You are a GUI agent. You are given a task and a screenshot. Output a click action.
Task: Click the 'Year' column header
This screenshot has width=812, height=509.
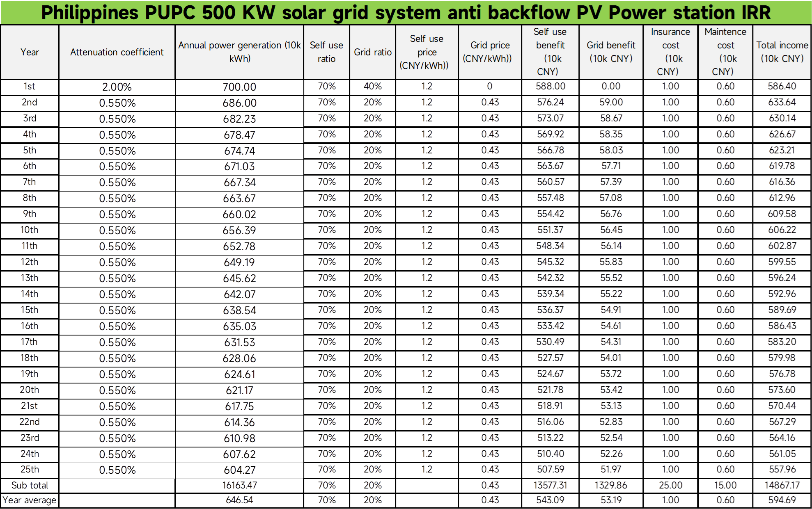pyautogui.click(x=30, y=52)
